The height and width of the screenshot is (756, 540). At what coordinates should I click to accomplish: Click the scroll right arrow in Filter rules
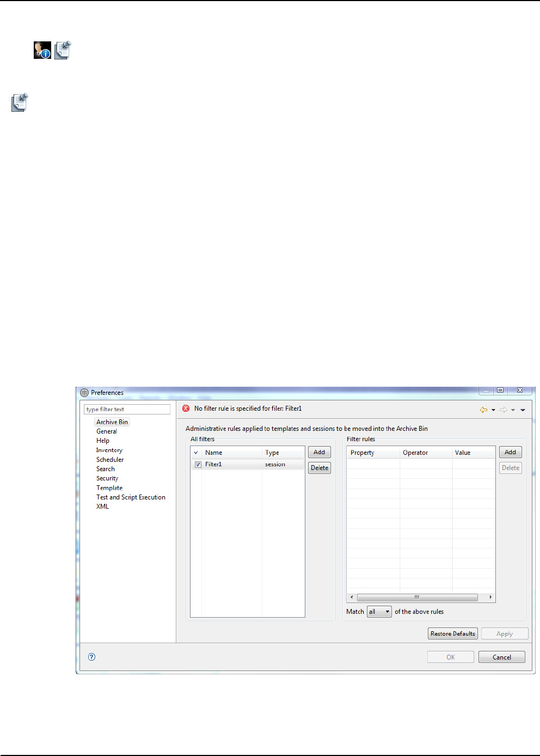pos(490,598)
